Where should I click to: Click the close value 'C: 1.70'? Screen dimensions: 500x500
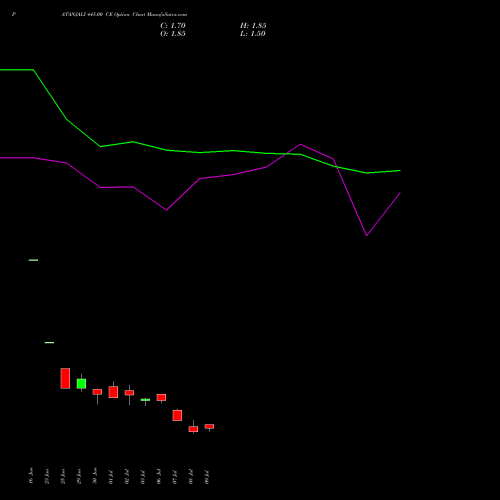click(x=173, y=26)
